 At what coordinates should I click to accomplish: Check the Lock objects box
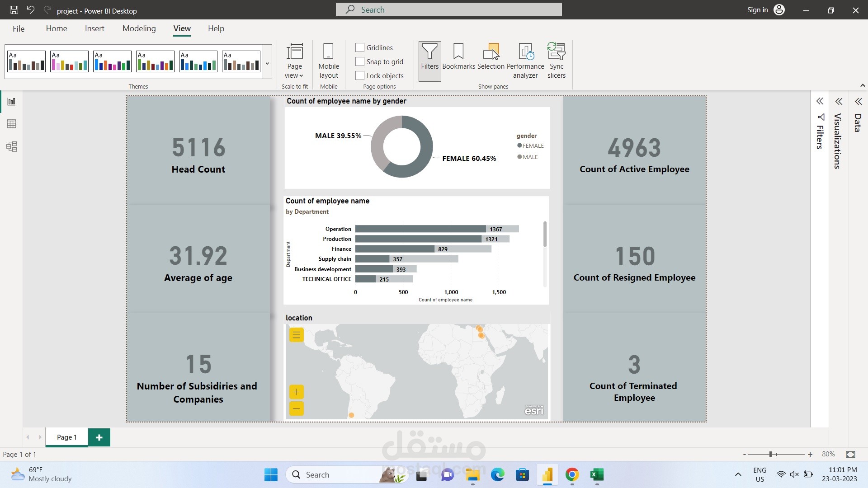pos(360,75)
